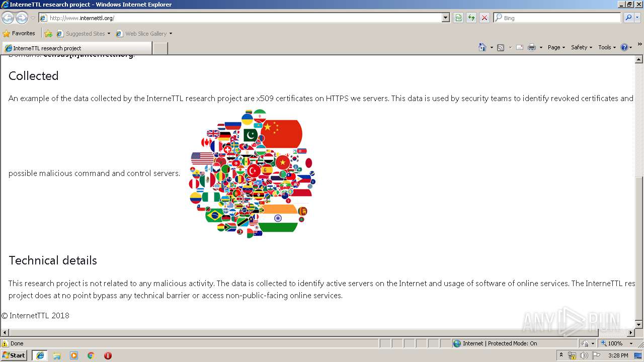Select the InterneTTL research project tab
The height and width of the screenshot is (362, 644).
point(76,48)
